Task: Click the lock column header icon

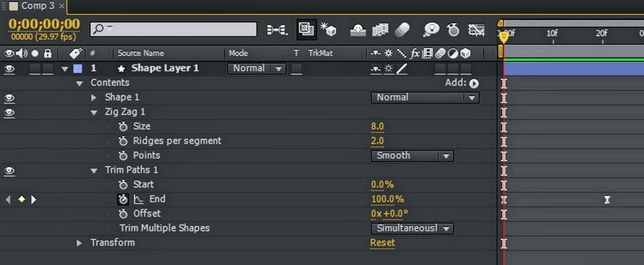Action: pos(48,53)
